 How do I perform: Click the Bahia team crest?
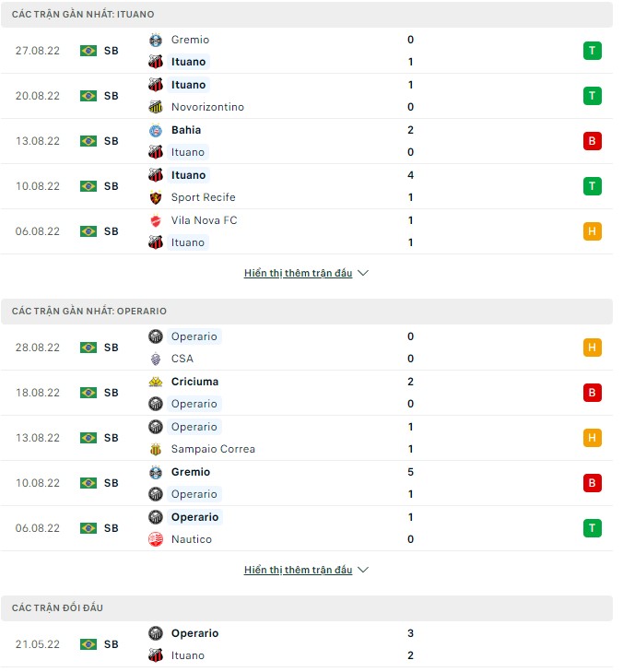click(x=155, y=130)
